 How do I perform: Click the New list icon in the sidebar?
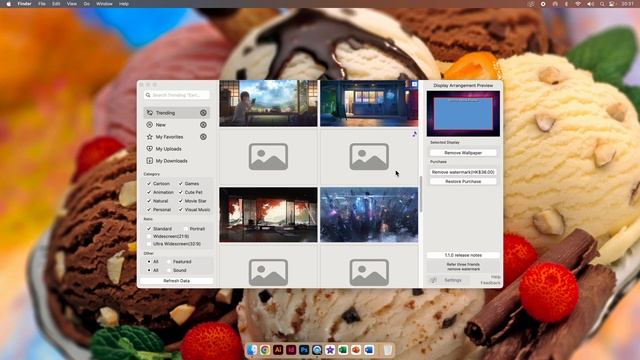150,124
